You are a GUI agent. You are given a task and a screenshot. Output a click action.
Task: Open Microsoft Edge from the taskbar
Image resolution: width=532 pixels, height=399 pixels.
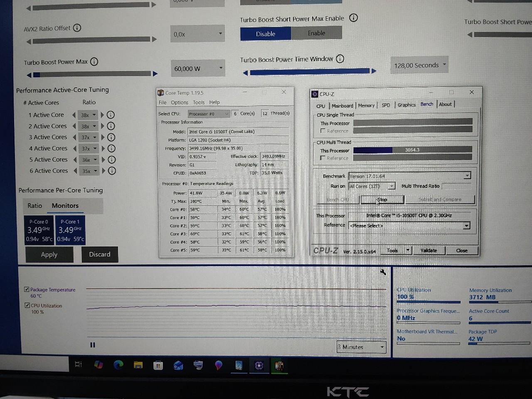(x=118, y=365)
